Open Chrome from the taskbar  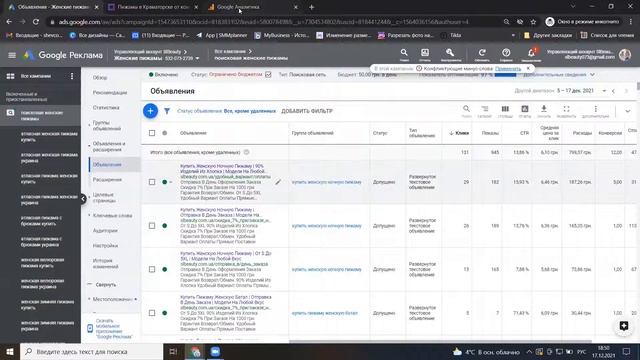tap(196, 351)
